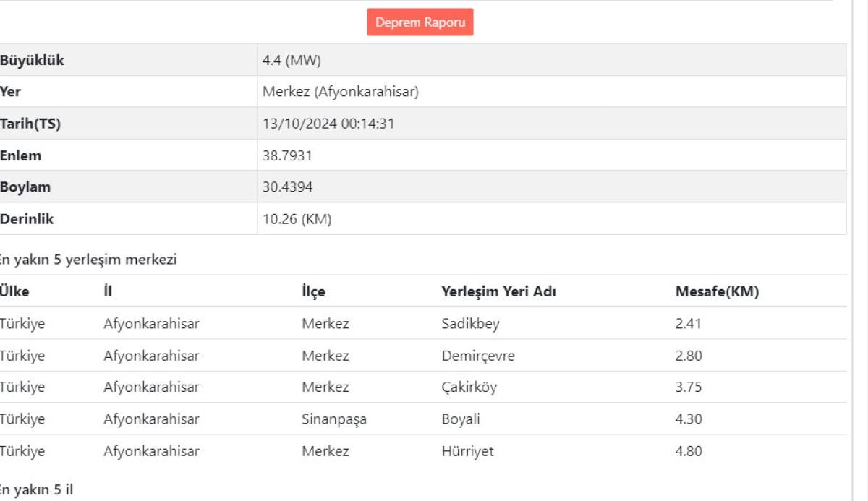Select the Merkez (Afyonkarahisar) location value

340,93
